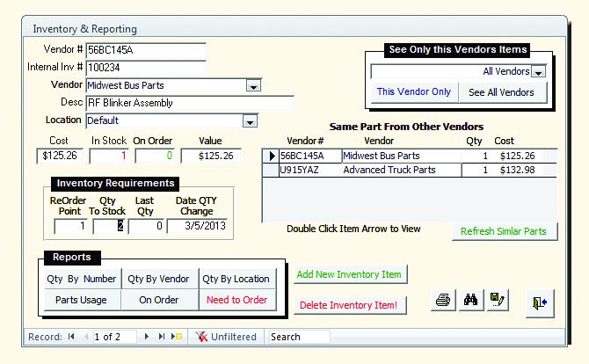Open the binoculars find icon
Screen dimensions: 589x364
[471, 300]
